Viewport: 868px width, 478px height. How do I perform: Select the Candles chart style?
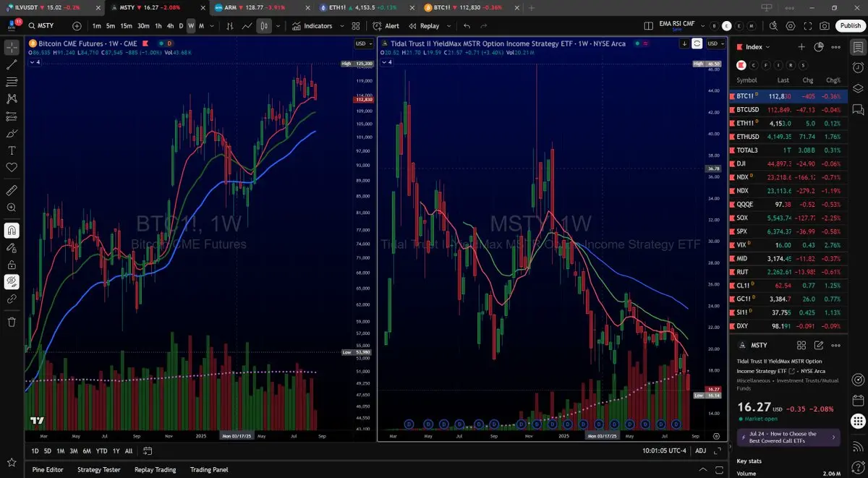click(264, 26)
